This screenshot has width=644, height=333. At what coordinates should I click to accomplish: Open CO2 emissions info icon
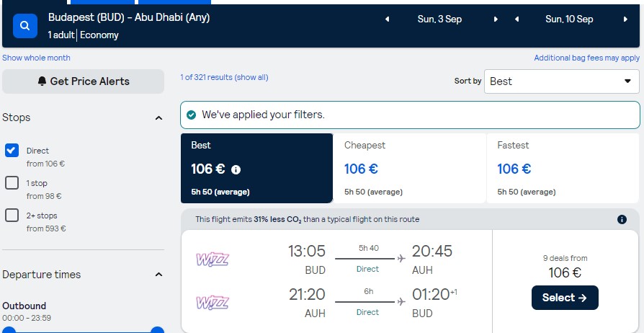click(622, 220)
